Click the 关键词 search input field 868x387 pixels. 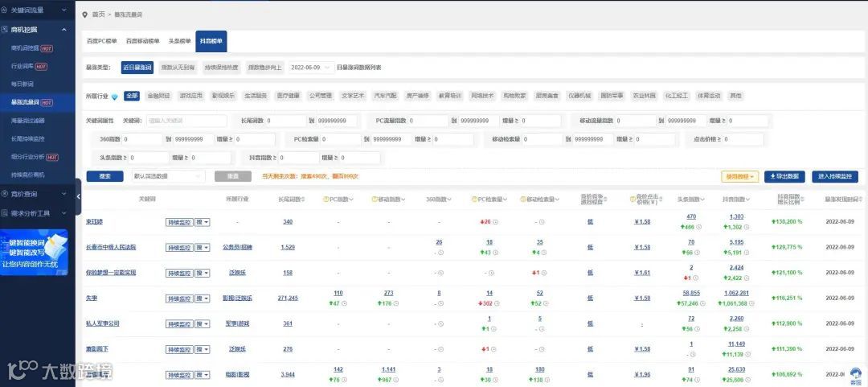coord(186,121)
